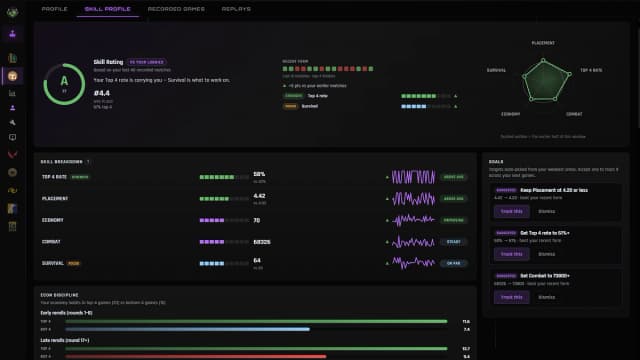Track the Get Combat goal
640x360 pixels.
(x=511, y=297)
